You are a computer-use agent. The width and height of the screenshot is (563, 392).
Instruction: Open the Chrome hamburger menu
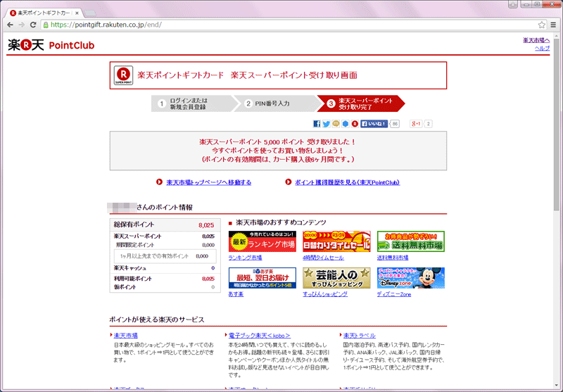pyautogui.click(x=553, y=25)
